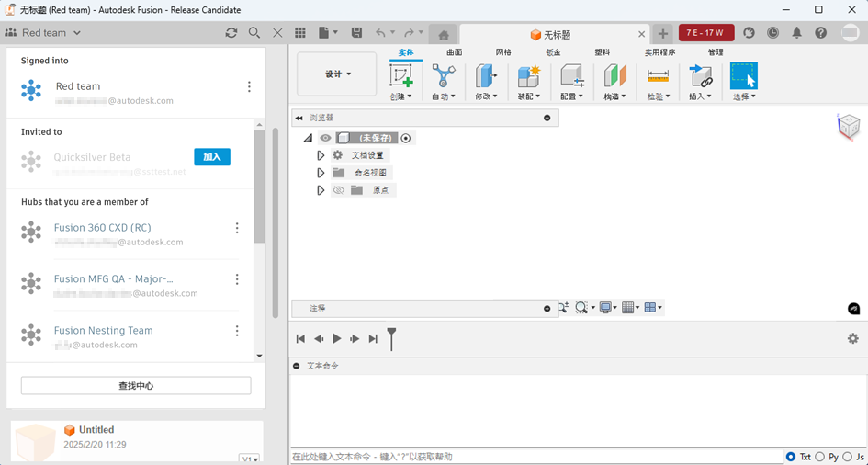Select the Txt radio button
Screen dimensions: 868x465
point(790,457)
